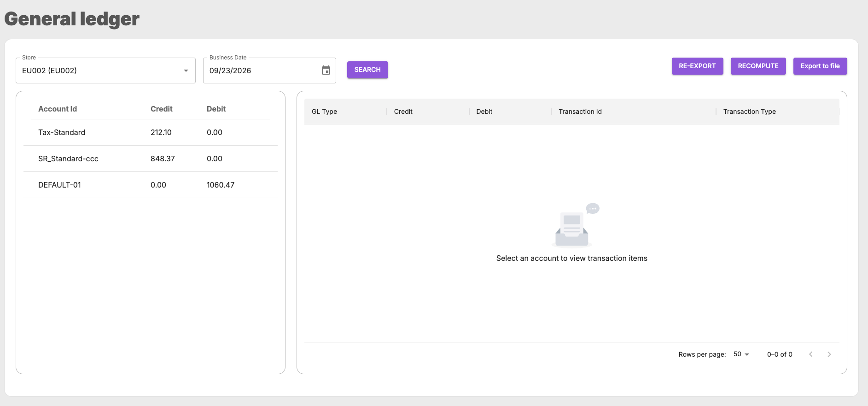Select the Tax-Standard account row
Image resolution: width=868 pixels, height=406 pixels.
coord(151,132)
